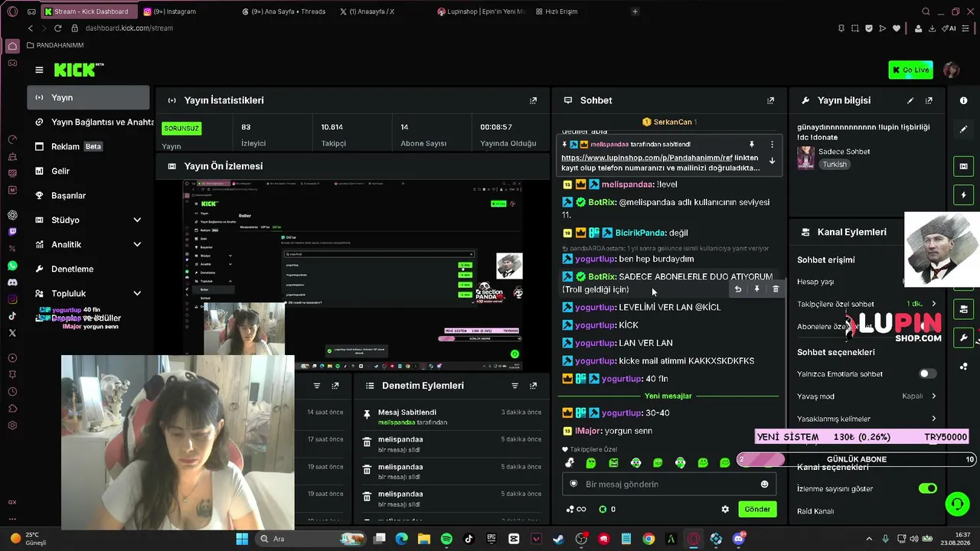This screenshot has height=551, width=980.
Task: Open a new browser tab
Action: point(635,11)
